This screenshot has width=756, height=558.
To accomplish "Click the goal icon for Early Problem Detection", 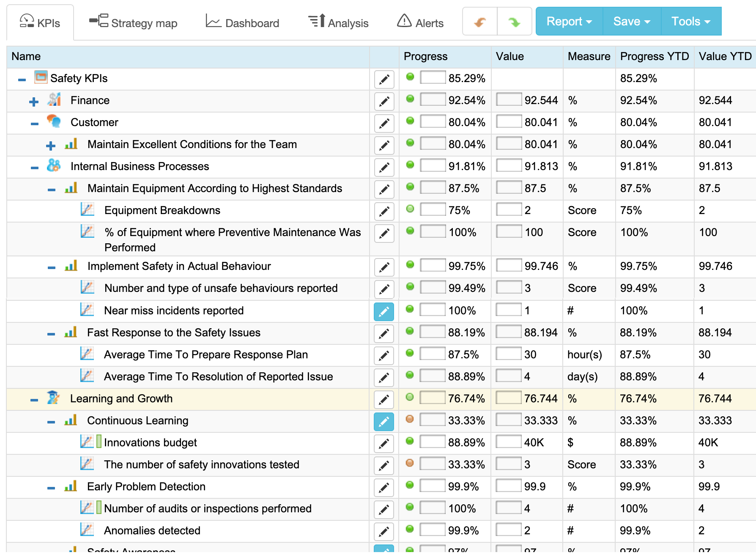I will pos(71,487).
